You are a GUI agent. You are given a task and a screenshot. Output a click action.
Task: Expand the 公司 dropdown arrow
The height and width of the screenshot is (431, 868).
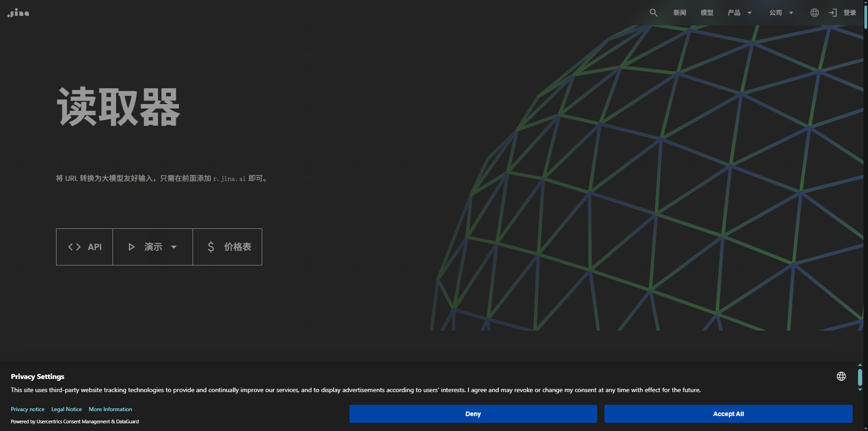[791, 13]
